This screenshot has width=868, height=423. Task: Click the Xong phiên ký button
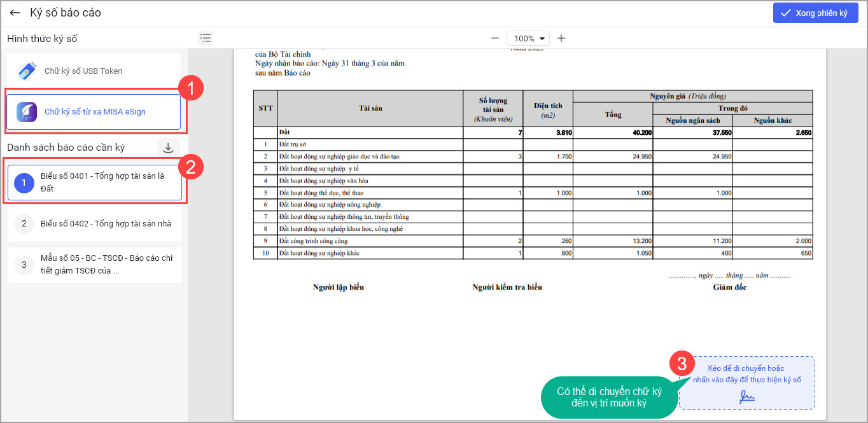pos(816,13)
